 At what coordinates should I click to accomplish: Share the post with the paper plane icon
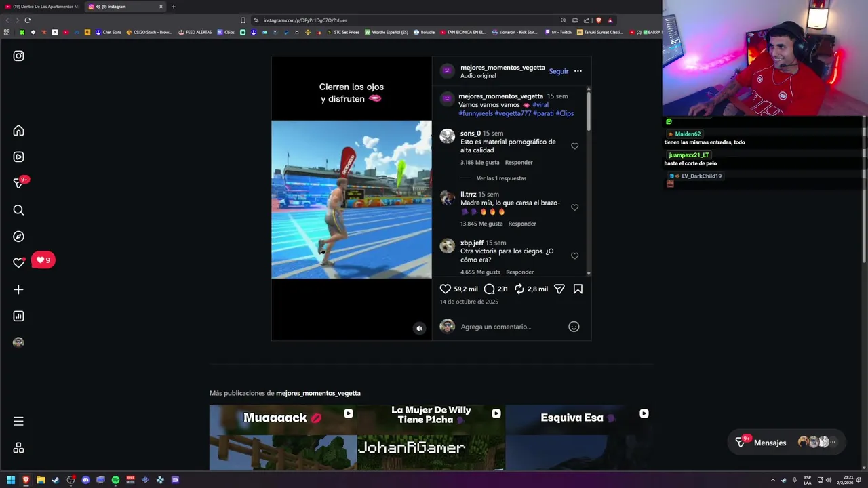[x=559, y=289]
